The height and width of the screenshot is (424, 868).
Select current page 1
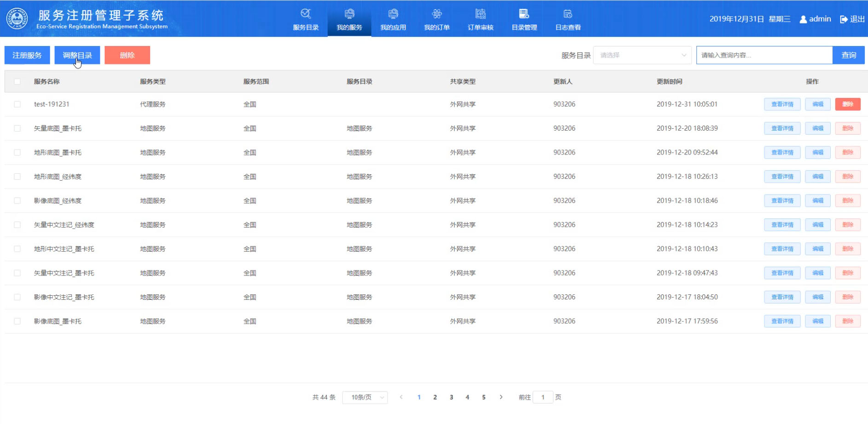tap(419, 397)
